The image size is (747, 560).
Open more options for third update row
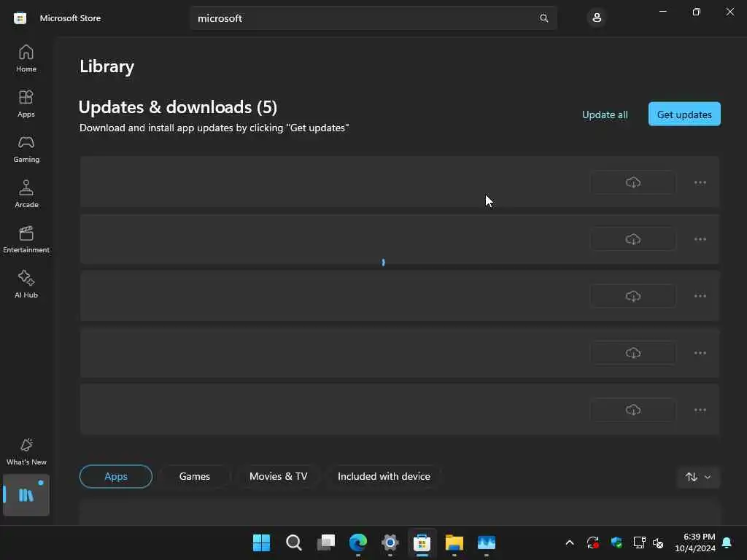(x=700, y=296)
